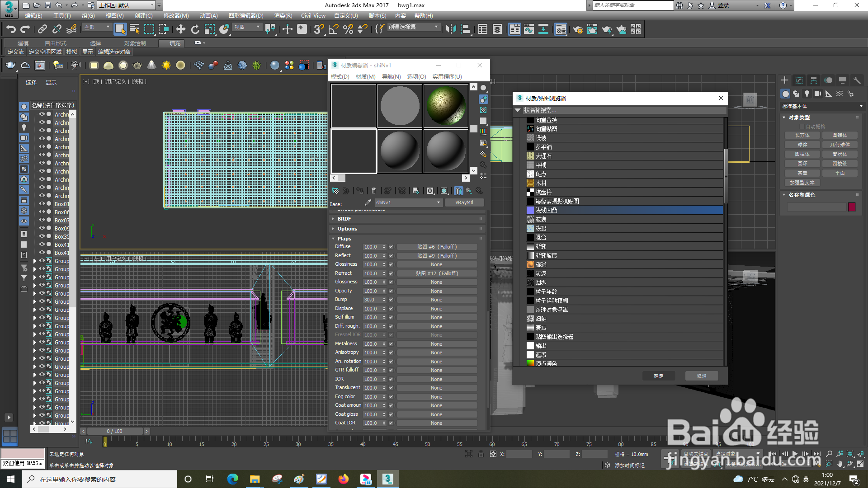
Task: Open the 渲染(R) menu
Action: tap(283, 16)
